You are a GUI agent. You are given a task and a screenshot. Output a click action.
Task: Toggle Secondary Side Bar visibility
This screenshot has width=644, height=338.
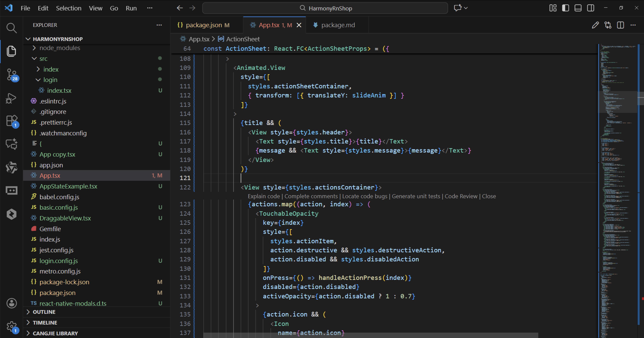coord(590,8)
